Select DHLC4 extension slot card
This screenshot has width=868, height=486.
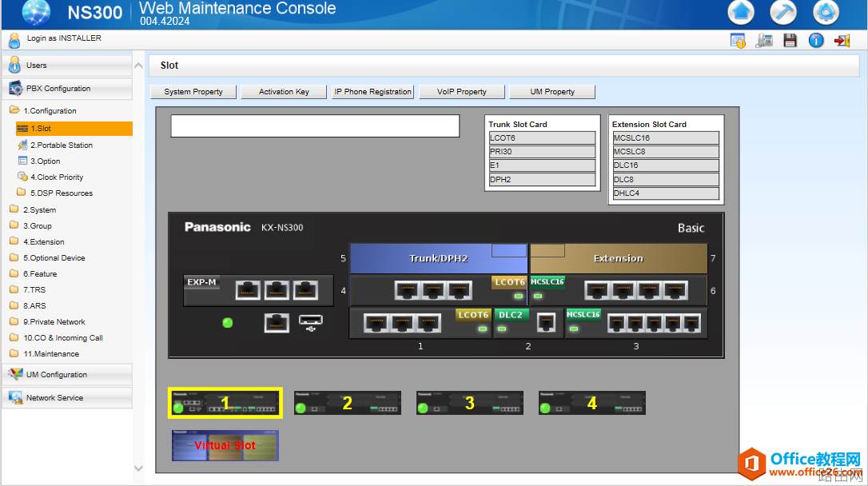click(666, 193)
